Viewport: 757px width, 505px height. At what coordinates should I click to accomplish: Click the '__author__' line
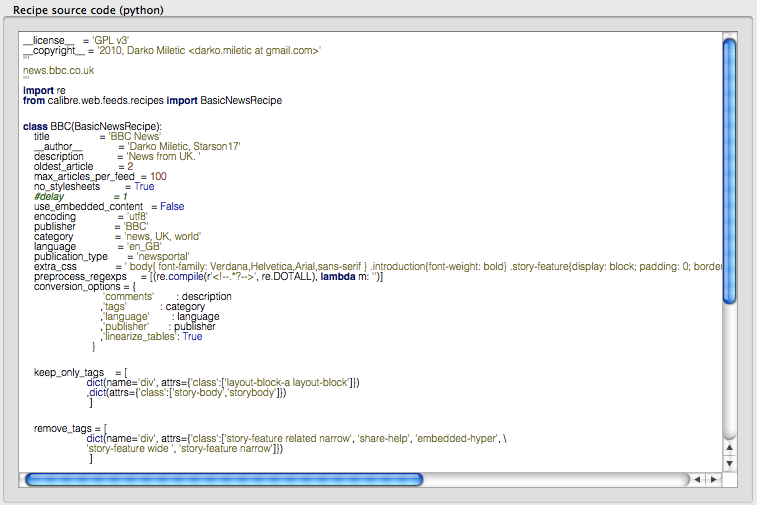pyautogui.click(x=137, y=146)
